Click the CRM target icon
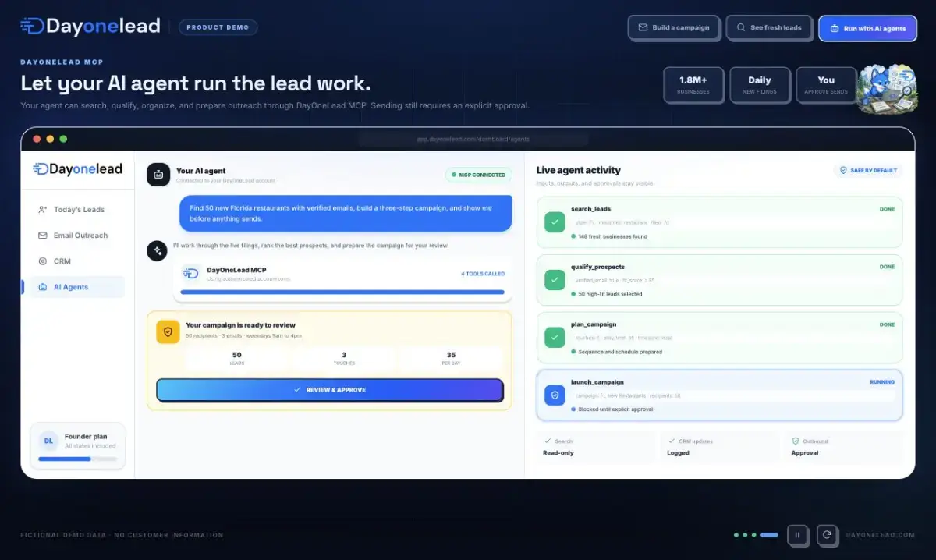The height and width of the screenshot is (560, 936). click(x=42, y=261)
